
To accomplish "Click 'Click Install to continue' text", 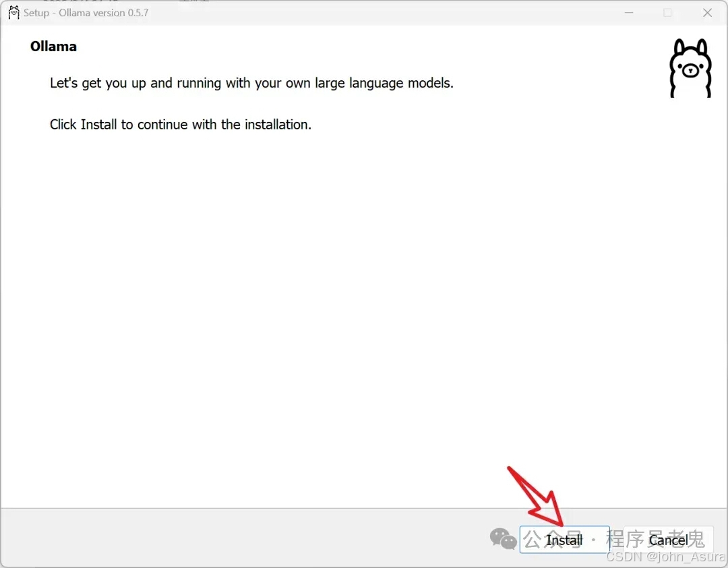I will 181,125.
